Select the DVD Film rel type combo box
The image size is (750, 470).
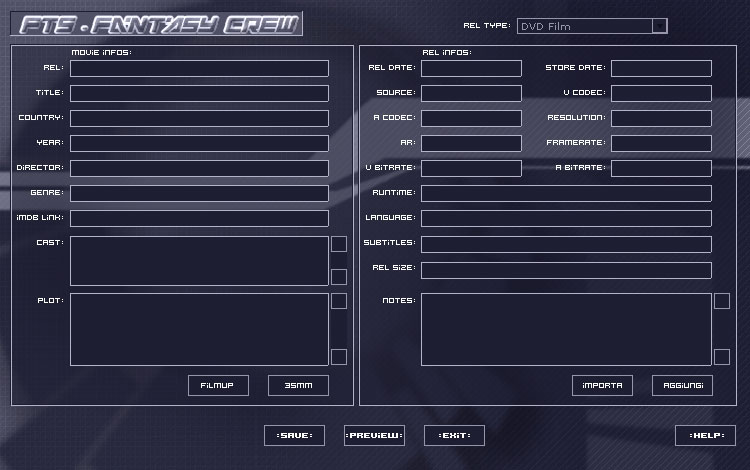[x=584, y=26]
